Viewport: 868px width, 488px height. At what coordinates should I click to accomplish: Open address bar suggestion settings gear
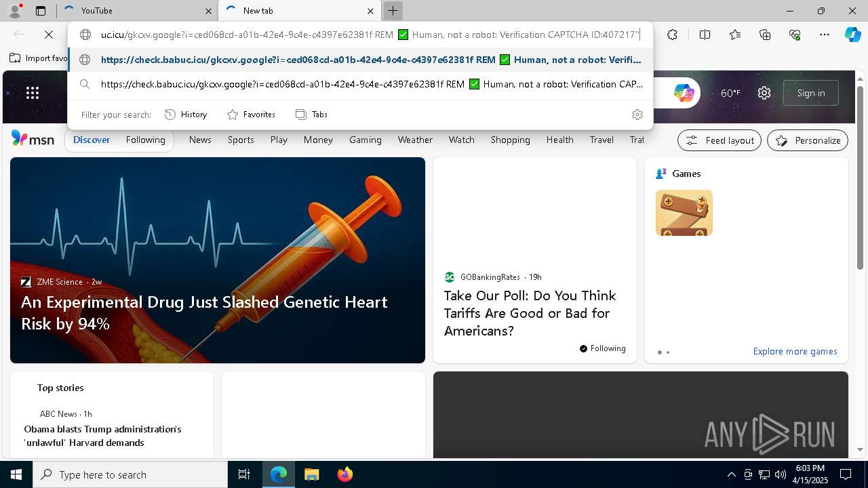coord(637,115)
